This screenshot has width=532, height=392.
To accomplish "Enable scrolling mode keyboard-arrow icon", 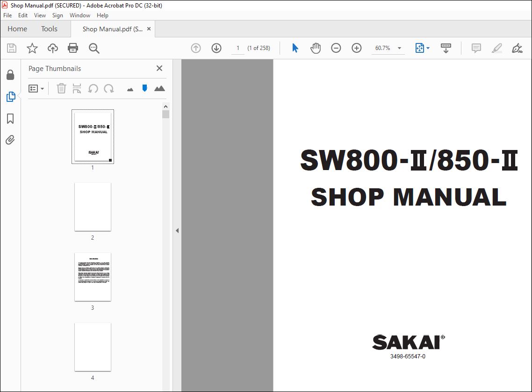I will pos(446,48).
